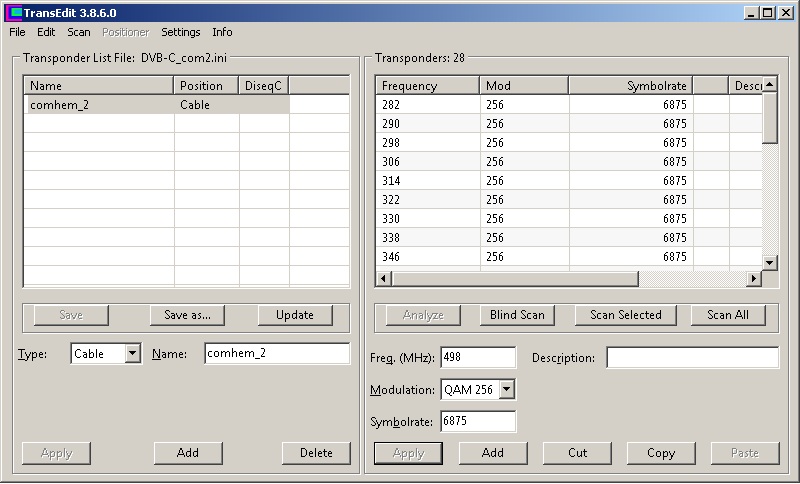The width and height of the screenshot is (800, 484).
Task: Select the comhem_2 transponder list row
Action: click(x=100, y=104)
